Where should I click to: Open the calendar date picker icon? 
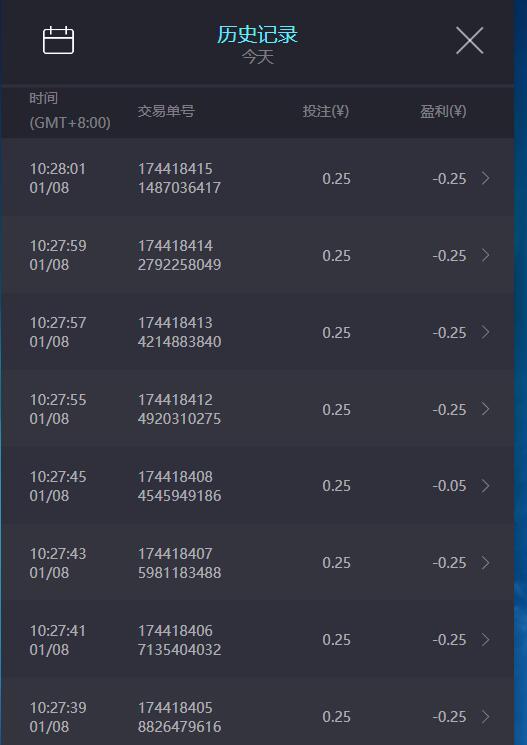click(58, 40)
